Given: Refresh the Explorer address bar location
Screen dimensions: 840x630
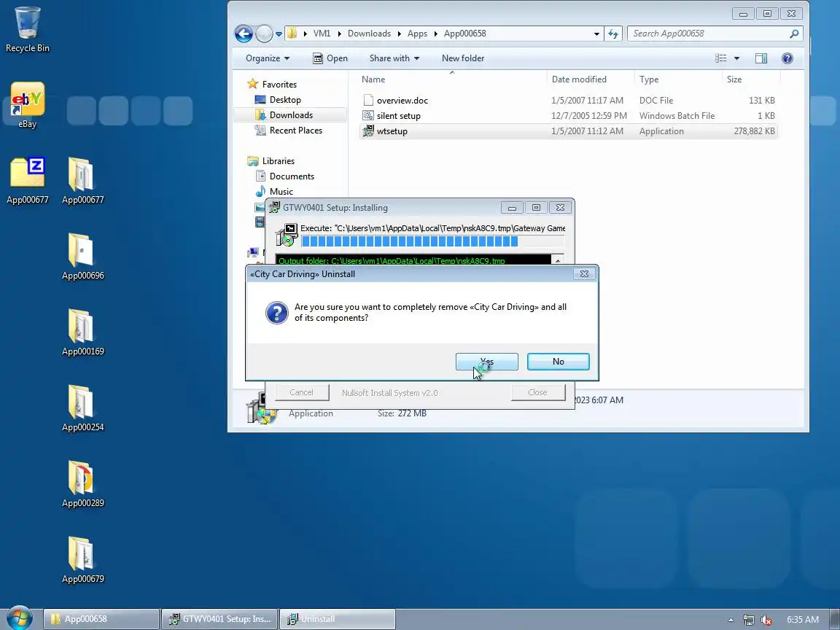Looking at the screenshot, I should tap(612, 34).
